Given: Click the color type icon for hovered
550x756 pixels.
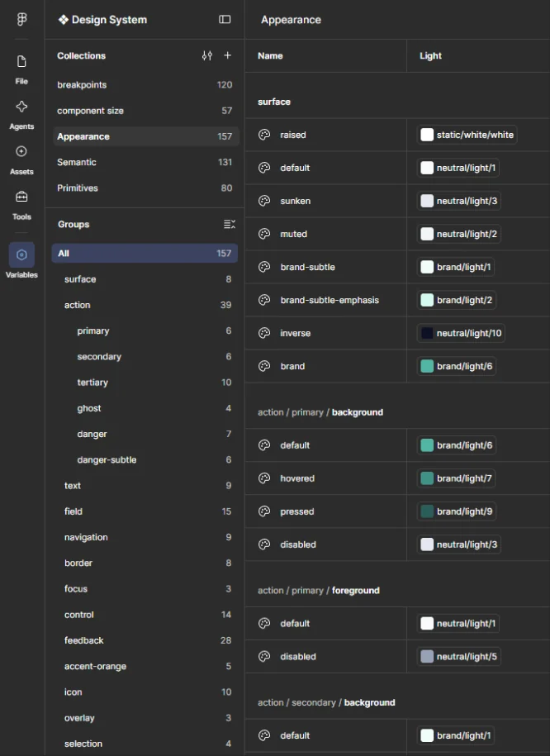Looking at the screenshot, I should pyautogui.click(x=264, y=478).
